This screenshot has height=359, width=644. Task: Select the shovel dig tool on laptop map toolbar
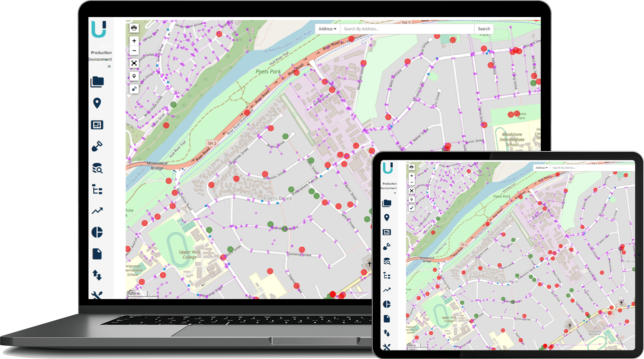134,89
